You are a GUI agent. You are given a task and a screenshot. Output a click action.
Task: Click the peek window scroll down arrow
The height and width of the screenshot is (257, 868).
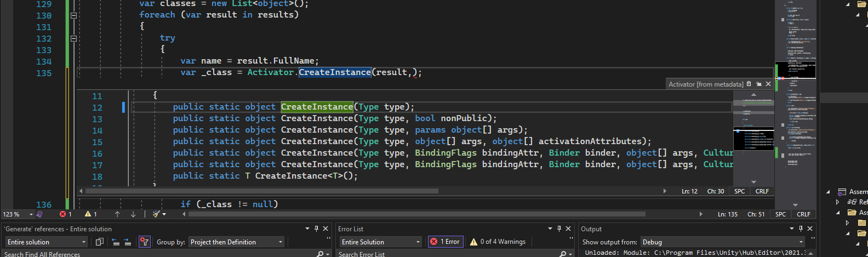click(753, 182)
